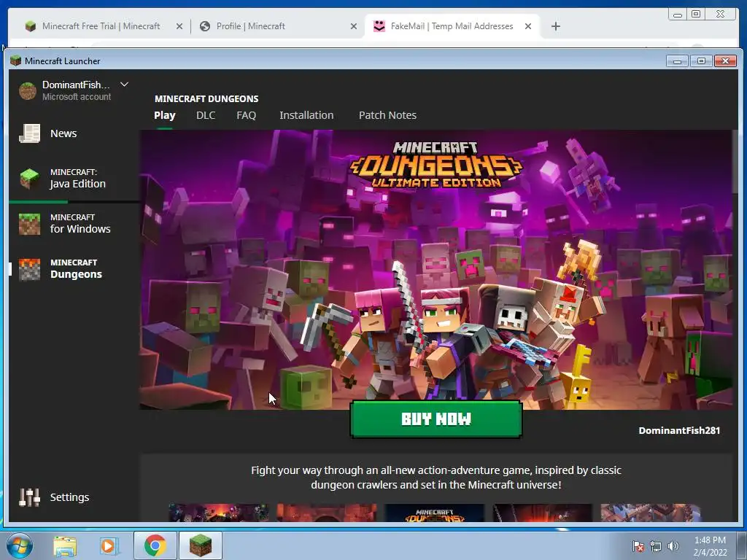Open the News section icon
The height and width of the screenshot is (560, 747).
pyautogui.click(x=29, y=133)
